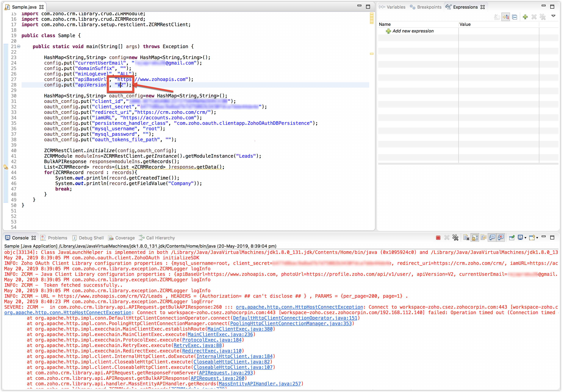The image size is (562, 392).
Task: Click Value column header in Expressions
Action: click(498, 24)
